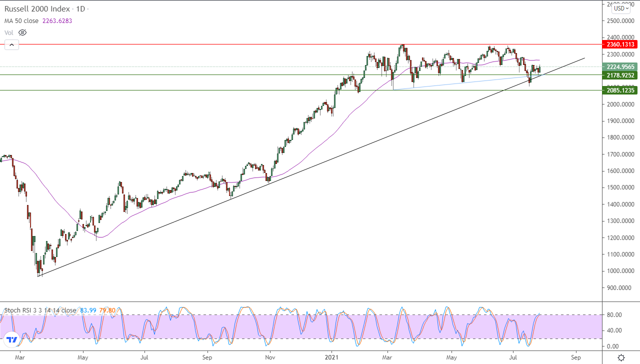640x364 pixels.
Task: Click the 2000.0000 price axis label
Action: pyautogui.click(x=620, y=104)
